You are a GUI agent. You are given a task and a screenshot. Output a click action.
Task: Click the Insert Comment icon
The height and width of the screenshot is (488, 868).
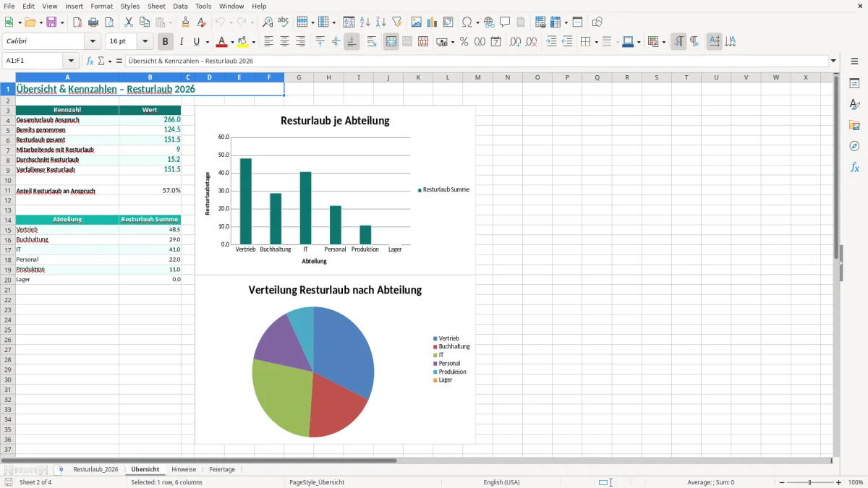pos(505,22)
